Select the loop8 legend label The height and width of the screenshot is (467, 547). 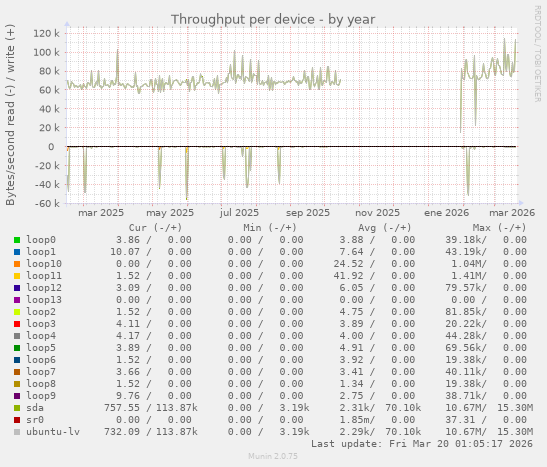[41, 384]
